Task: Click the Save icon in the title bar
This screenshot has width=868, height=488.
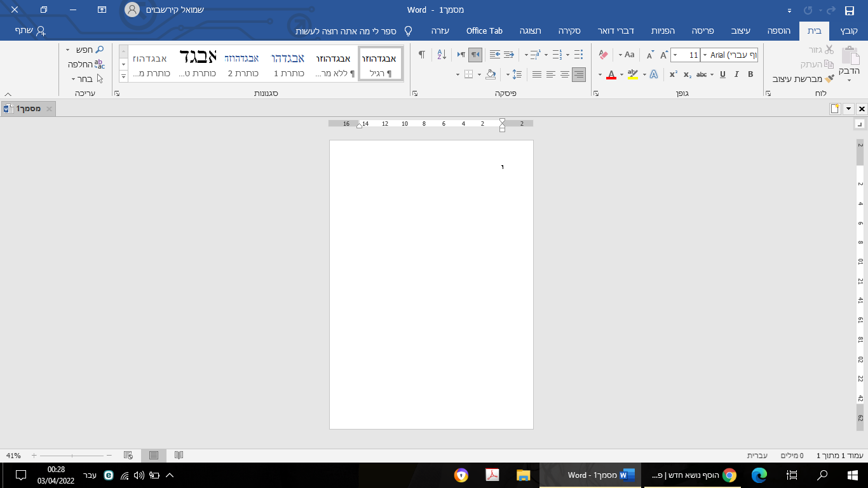Action: [849, 10]
